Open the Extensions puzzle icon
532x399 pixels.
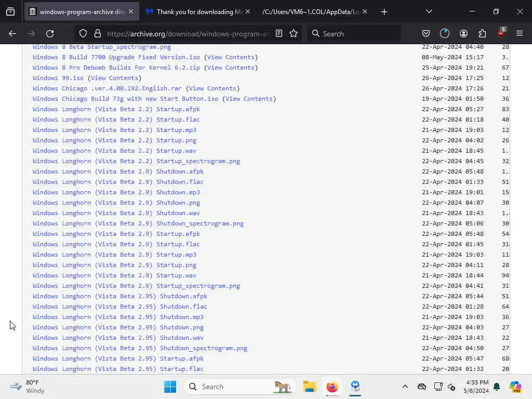click(x=482, y=34)
